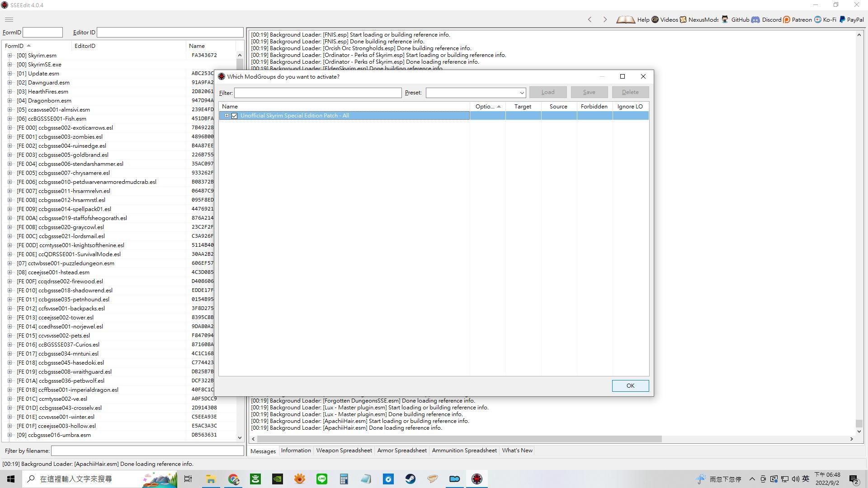The height and width of the screenshot is (488, 868).
Task: Open the GitHub icon link
Action: 725,19
